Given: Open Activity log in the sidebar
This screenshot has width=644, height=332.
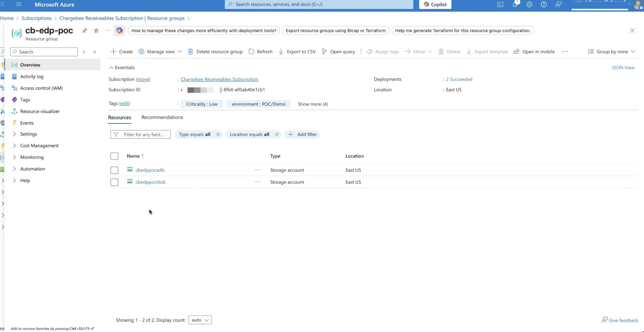Looking at the screenshot, I should pos(32,77).
